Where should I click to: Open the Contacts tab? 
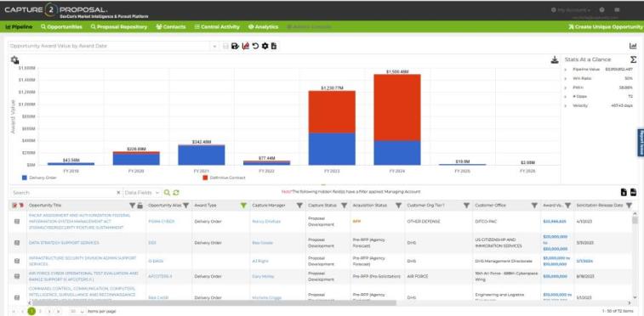[x=171, y=26]
